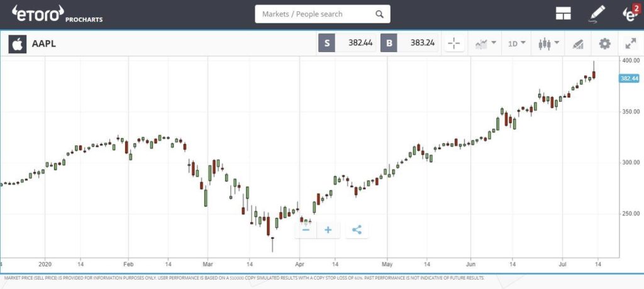Click the lowest candlestick in late March
644x289 pixels.
pyautogui.click(x=272, y=244)
